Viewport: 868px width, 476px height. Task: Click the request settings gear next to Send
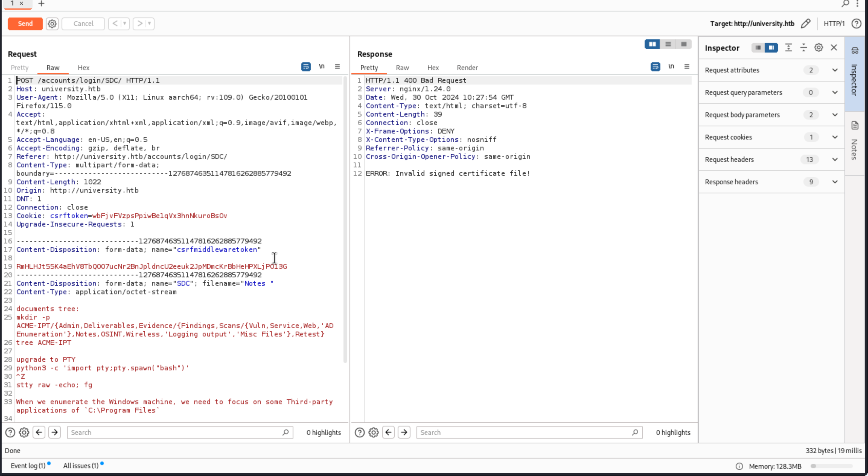[x=52, y=24]
